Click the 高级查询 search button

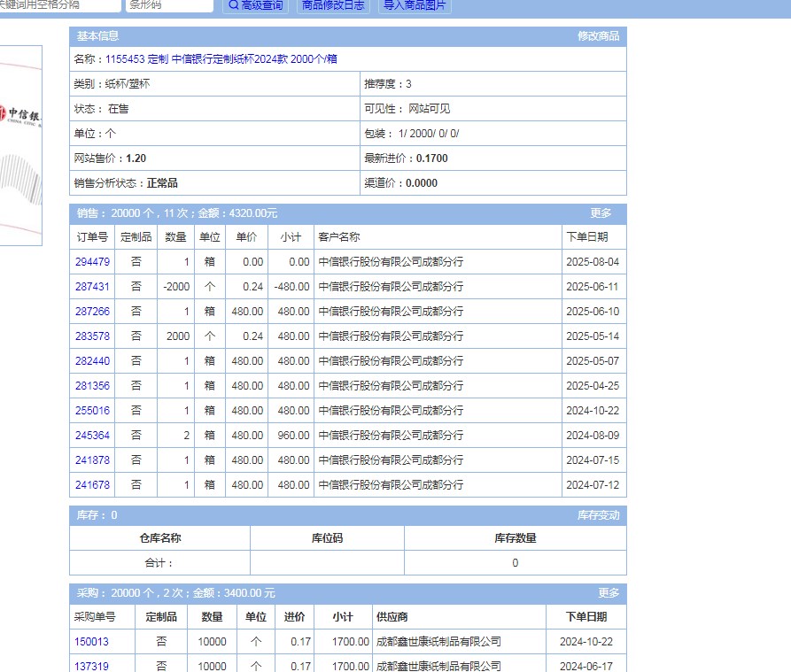255,5
